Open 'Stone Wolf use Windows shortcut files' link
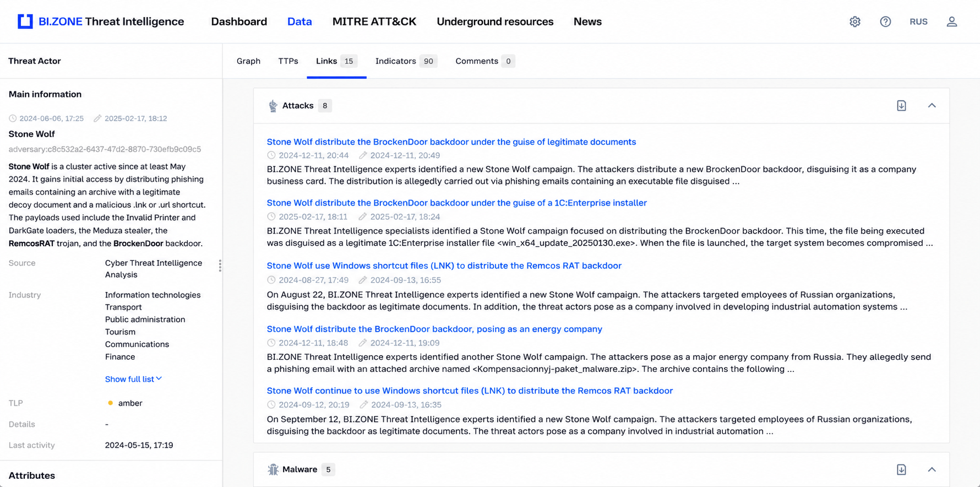This screenshot has width=980, height=487. click(444, 266)
